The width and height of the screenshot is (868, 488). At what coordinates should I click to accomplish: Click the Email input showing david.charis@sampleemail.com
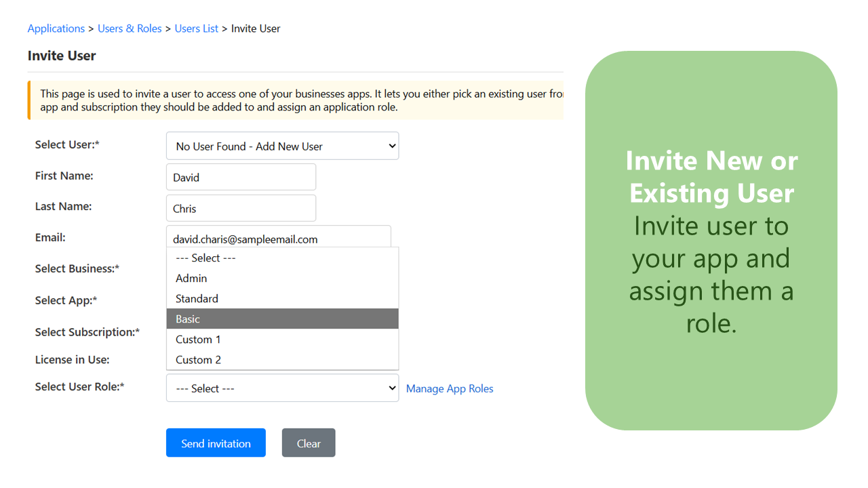click(278, 237)
